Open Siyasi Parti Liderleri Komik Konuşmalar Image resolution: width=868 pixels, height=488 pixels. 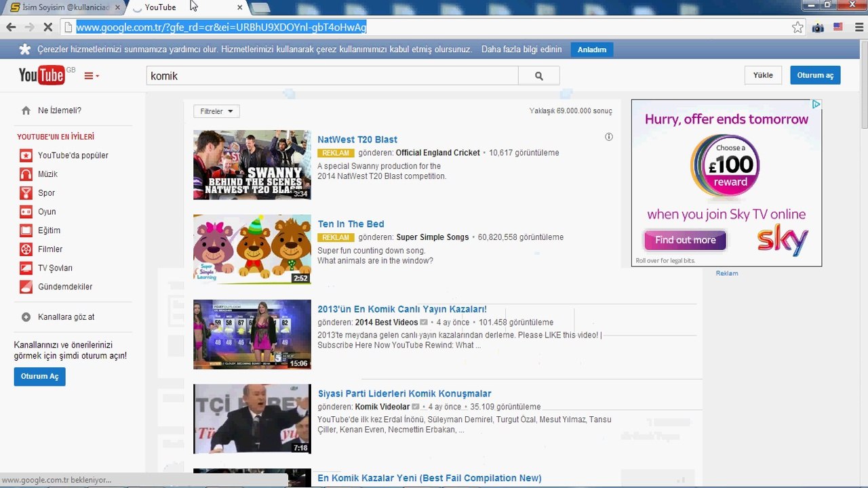(404, 393)
